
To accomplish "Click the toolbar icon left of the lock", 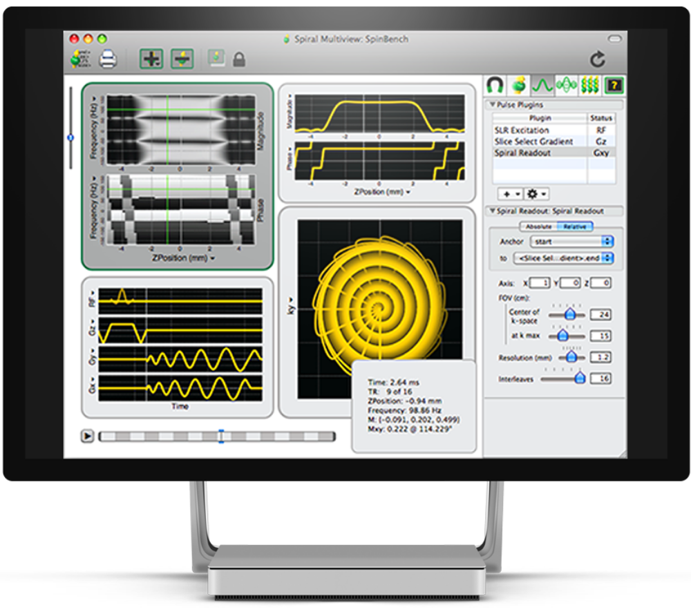I will (216, 58).
